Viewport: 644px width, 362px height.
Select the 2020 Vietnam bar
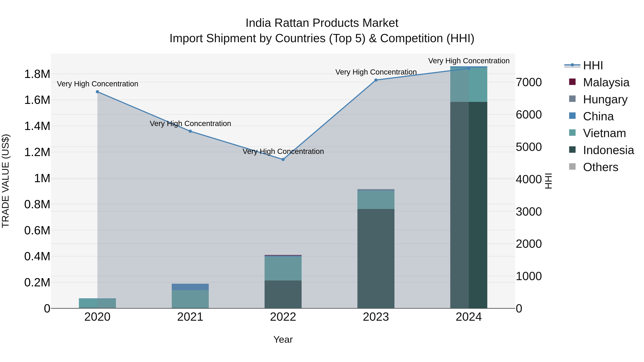click(97, 303)
